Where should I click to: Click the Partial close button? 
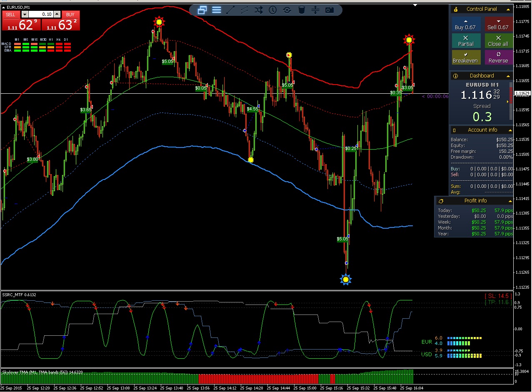tap(465, 41)
